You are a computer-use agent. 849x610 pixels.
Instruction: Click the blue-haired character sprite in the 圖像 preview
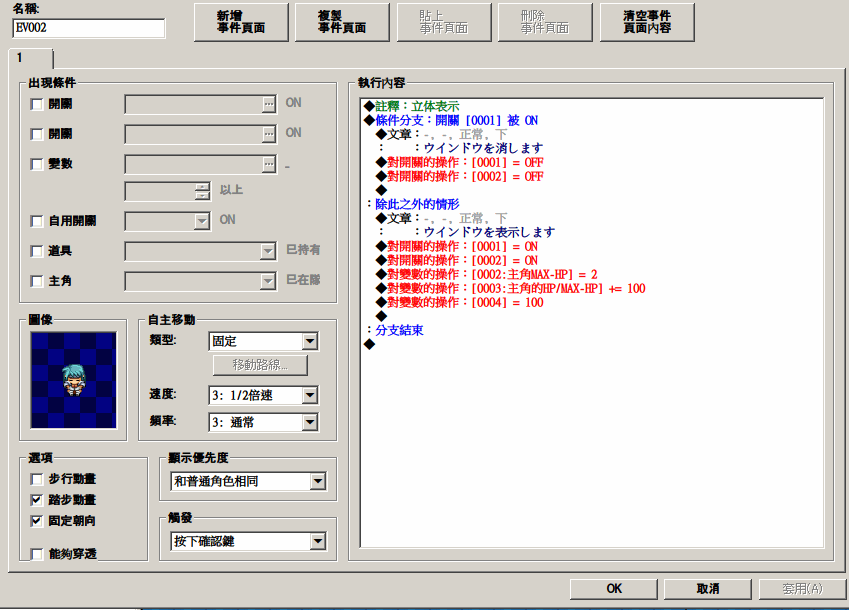pyautogui.click(x=73, y=380)
